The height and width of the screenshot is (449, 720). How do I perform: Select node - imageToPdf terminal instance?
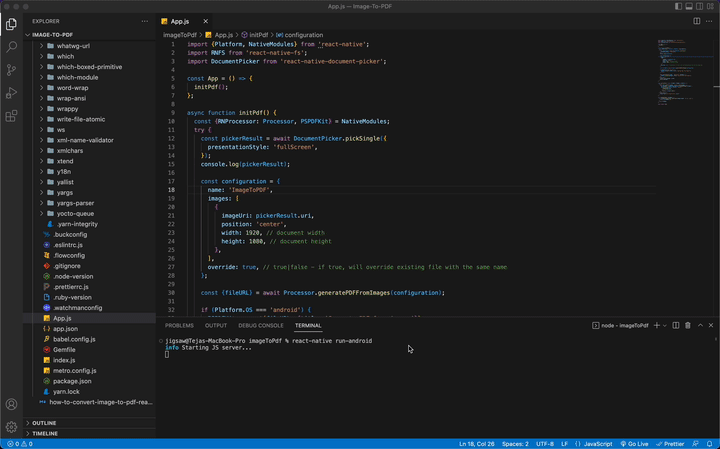coord(620,326)
